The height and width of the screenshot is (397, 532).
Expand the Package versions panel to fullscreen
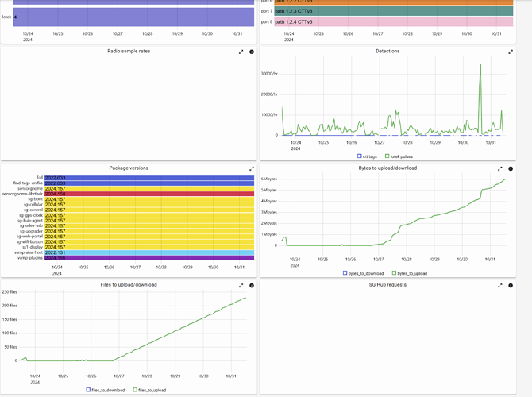tap(252, 168)
